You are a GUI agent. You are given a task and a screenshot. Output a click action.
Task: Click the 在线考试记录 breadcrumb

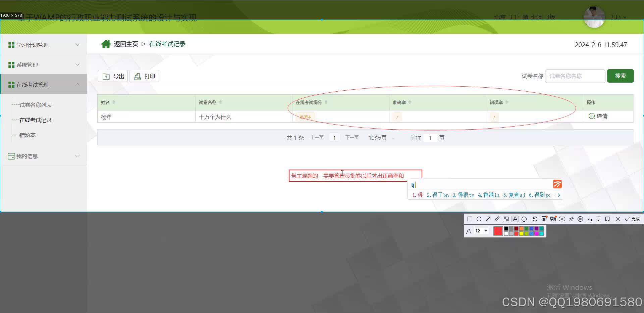tap(167, 44)
